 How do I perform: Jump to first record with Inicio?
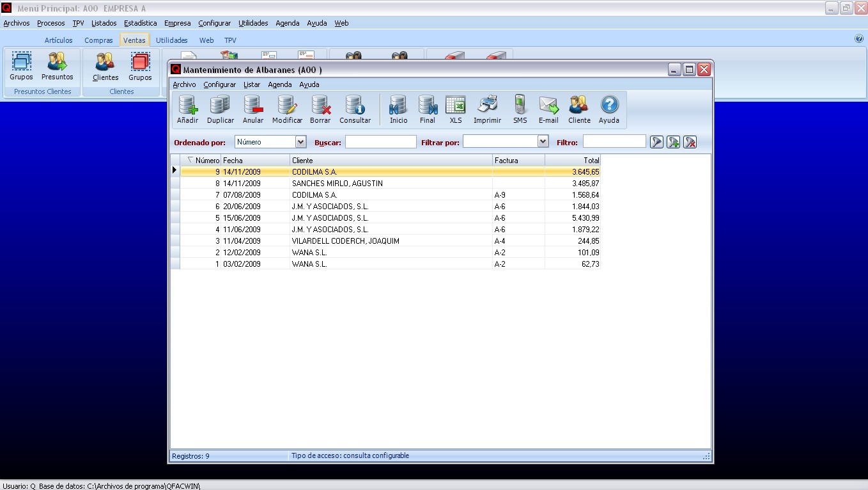click(398, 109)
